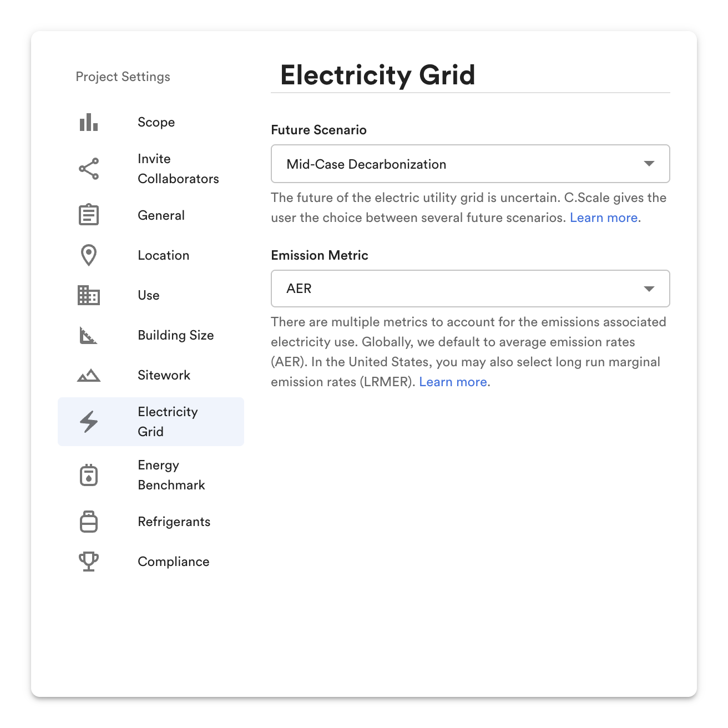Click the Emission Metric field label
This screenshot has height=728, width=728.
point(320,255)
